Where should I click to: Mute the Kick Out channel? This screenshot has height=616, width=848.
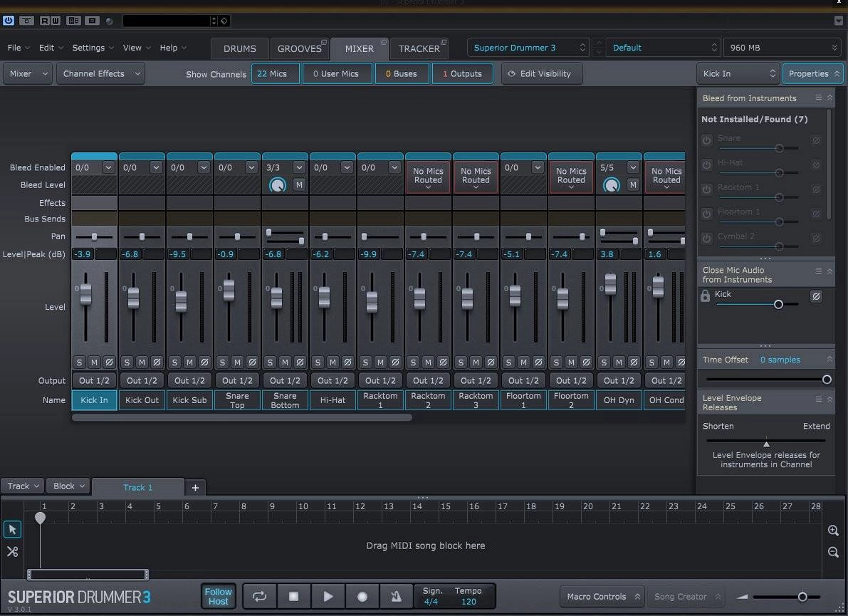pyautogui.click(x=142, y=362)
